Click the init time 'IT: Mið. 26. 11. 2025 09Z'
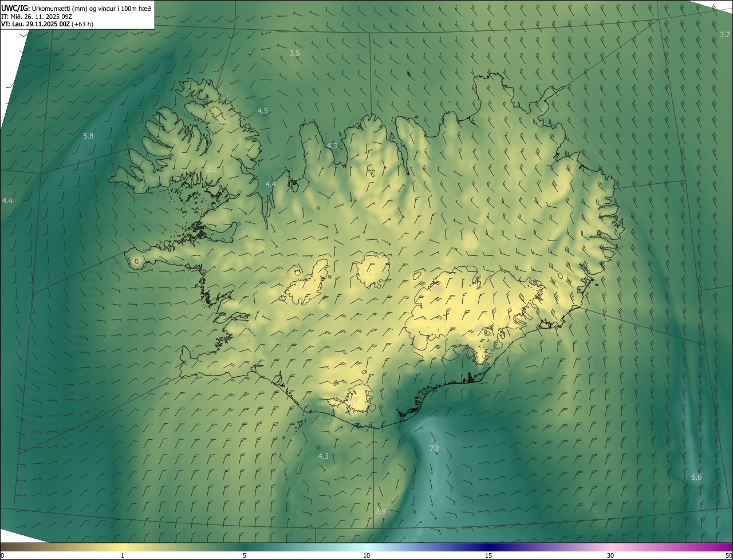The image size is (733, 560). point(36,16)
